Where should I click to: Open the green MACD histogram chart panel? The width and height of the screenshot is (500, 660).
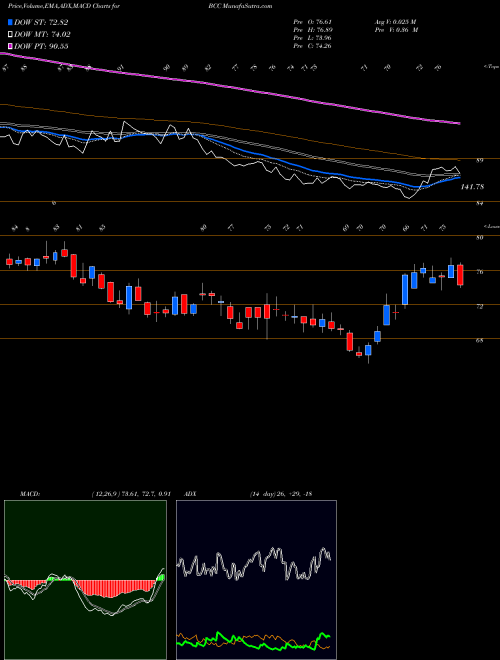pos(85,580)
